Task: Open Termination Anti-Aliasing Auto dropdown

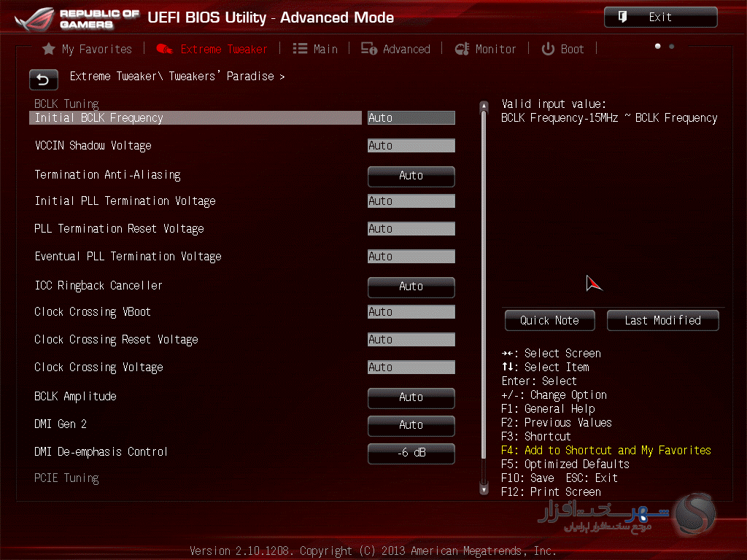Action: tap(411, 176)
